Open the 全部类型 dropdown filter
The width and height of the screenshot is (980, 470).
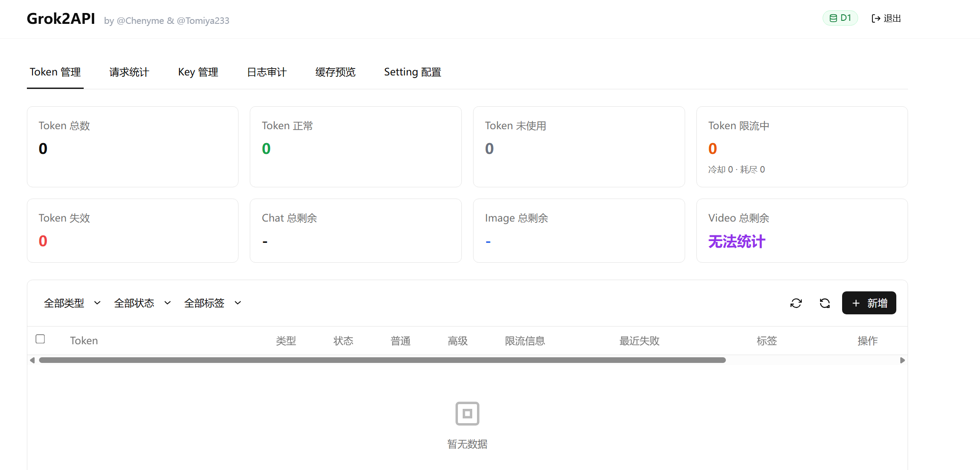click(72, 303)
